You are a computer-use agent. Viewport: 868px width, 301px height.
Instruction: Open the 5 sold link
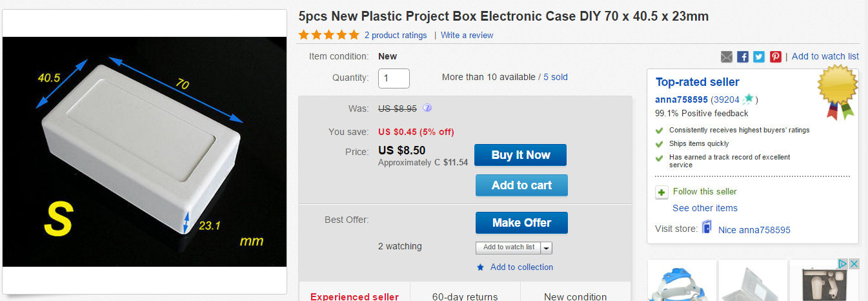pos(556,77)
